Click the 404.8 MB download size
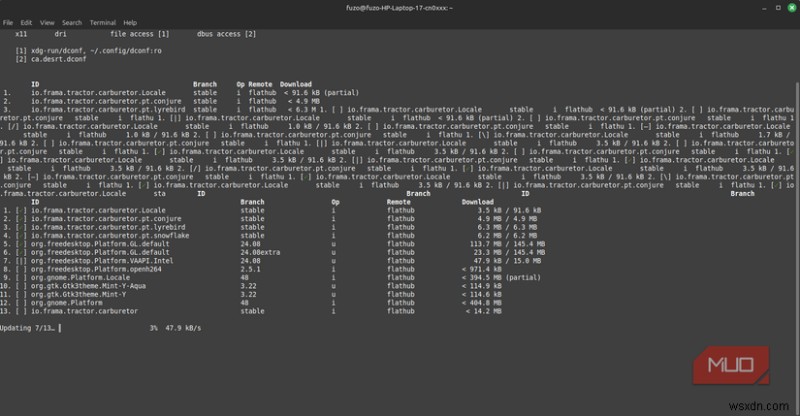The image size is (800, 416). coord(482,302)
